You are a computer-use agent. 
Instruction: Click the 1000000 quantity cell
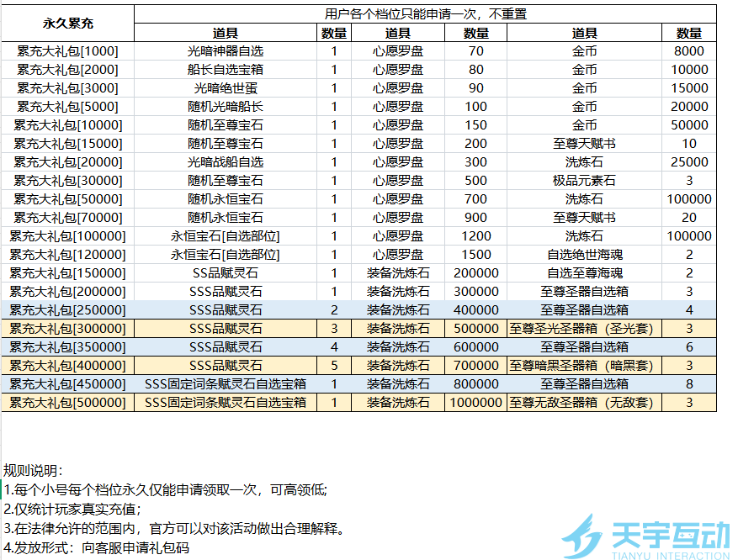475,403
